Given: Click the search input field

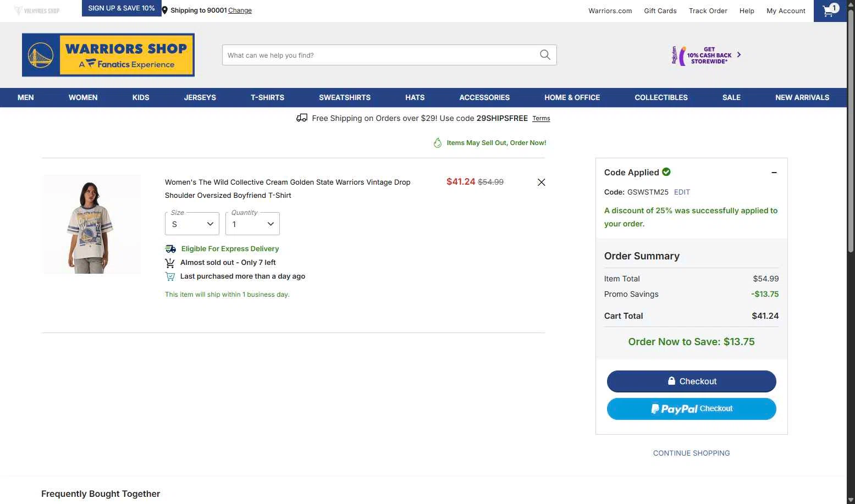Looking at the screenshot, I should (379, 55).
